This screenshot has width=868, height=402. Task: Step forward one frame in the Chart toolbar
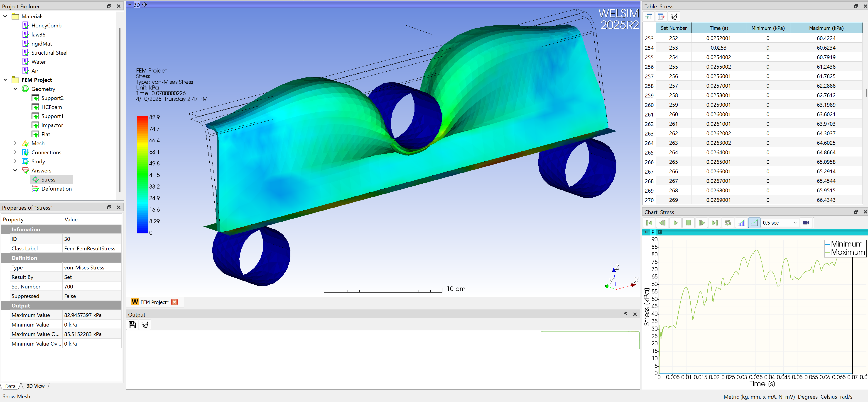pyautogui.click(x=701, y=223)
